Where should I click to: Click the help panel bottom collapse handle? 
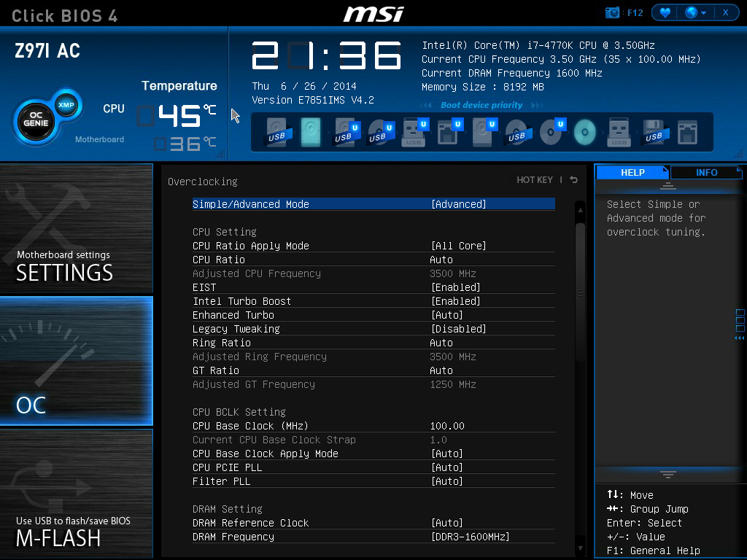[668, 474]
